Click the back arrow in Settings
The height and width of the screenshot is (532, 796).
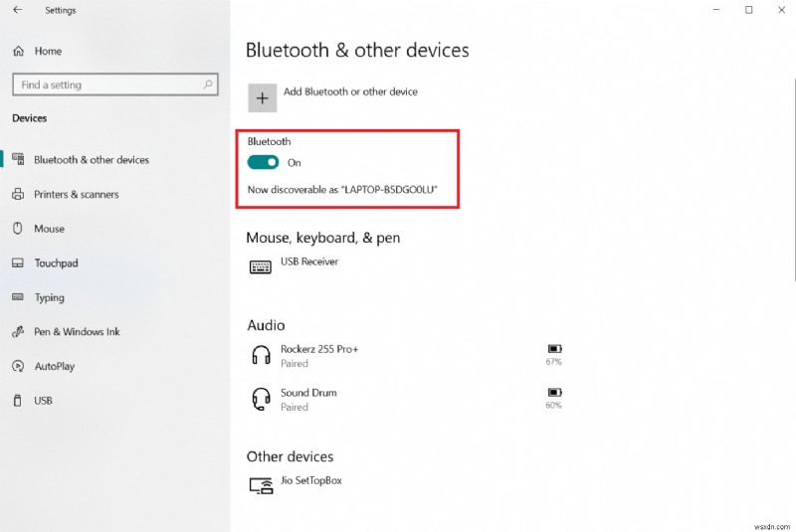click(x=18, y=10)
